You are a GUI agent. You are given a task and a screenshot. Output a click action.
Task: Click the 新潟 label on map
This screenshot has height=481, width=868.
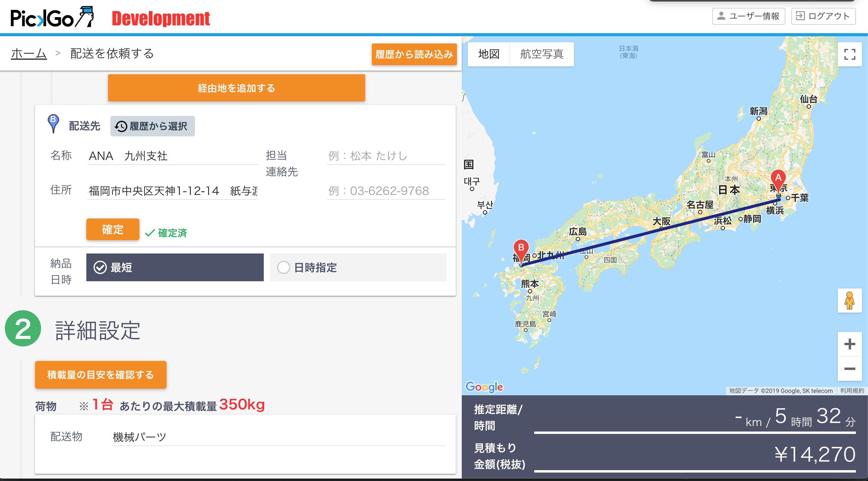758,111
